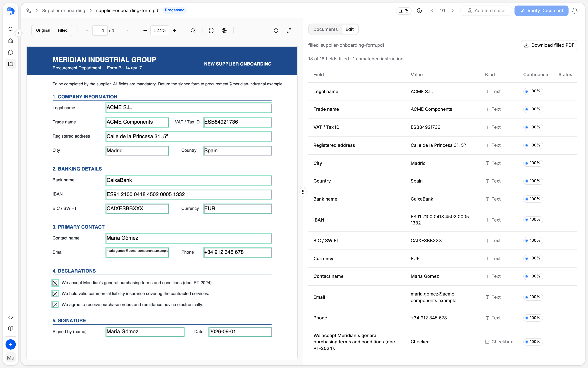The image size is (588, 368).
Task: Switch the viewer to Filled
Action: tap(62, 30)
